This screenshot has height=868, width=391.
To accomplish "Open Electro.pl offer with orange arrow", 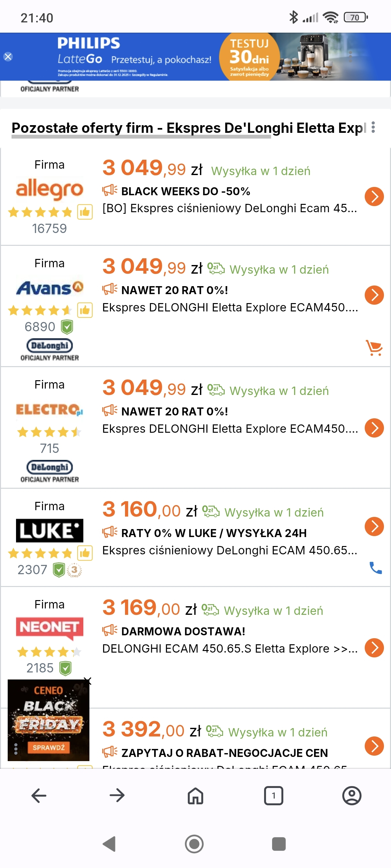I will [374, 428].
